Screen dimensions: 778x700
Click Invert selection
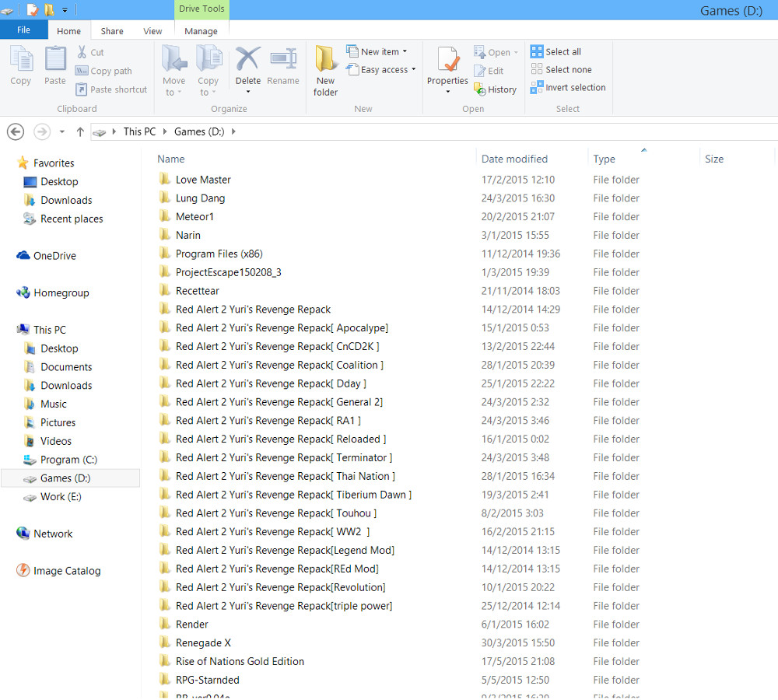click(x=568, y=87)
